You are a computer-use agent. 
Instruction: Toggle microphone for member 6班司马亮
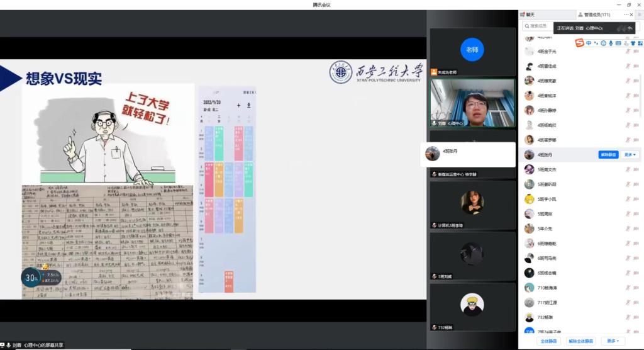(x=627, y=258)
